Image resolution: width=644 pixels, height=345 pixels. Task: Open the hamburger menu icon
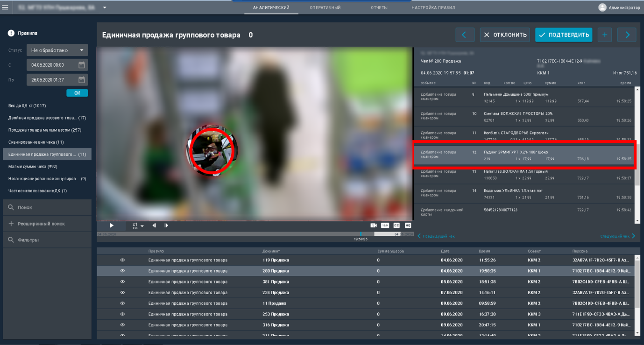[6, 7]
